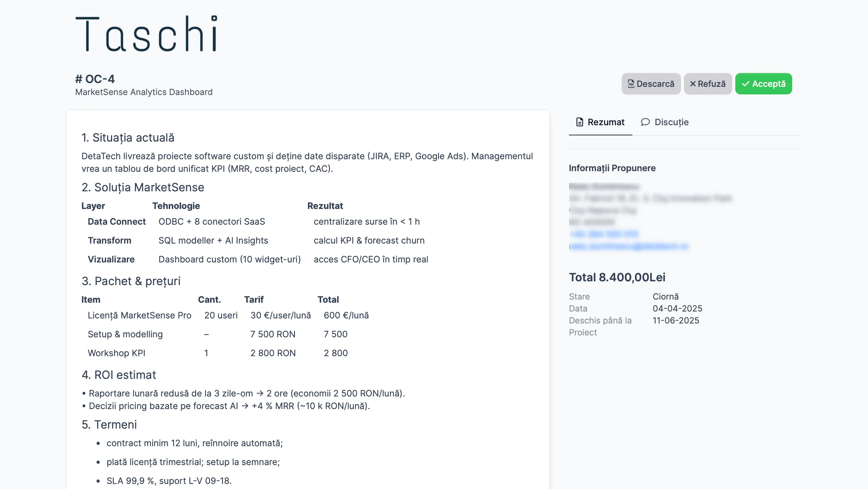Click the speech bubble icon beside Discuție
This screenshot has width=868, height=489.
click(645, 122)
